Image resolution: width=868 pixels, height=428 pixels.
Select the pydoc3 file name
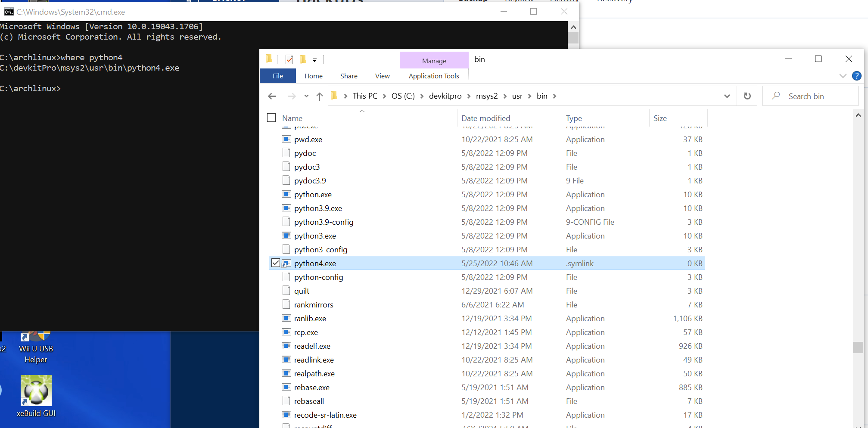[x=307, y=167]
